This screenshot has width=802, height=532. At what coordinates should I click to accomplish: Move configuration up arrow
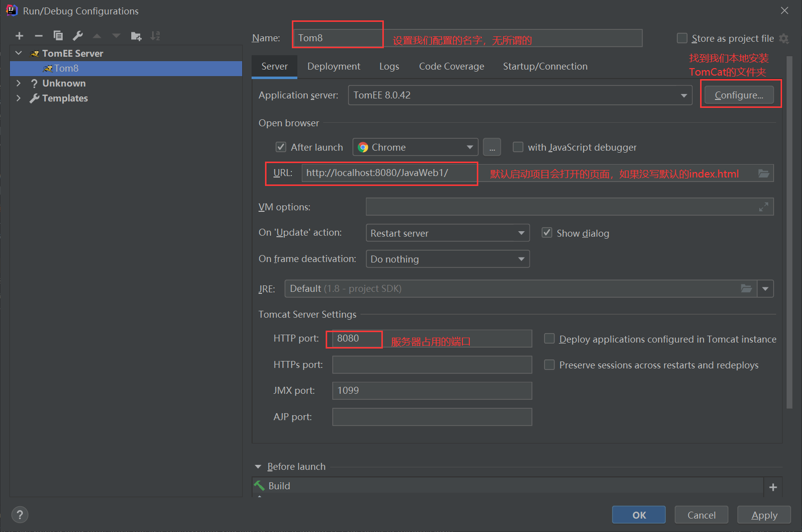point(97,36)
